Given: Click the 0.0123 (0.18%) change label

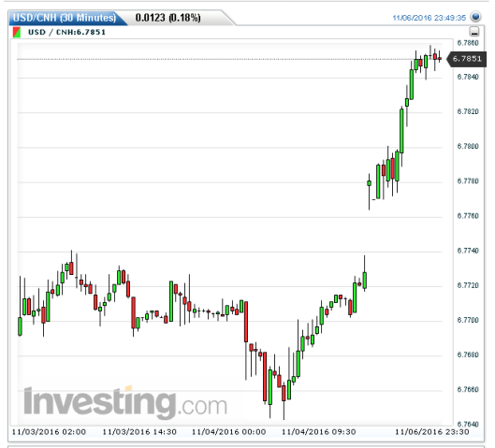Looking at the screenshot, I should click(x=167, y=18).
